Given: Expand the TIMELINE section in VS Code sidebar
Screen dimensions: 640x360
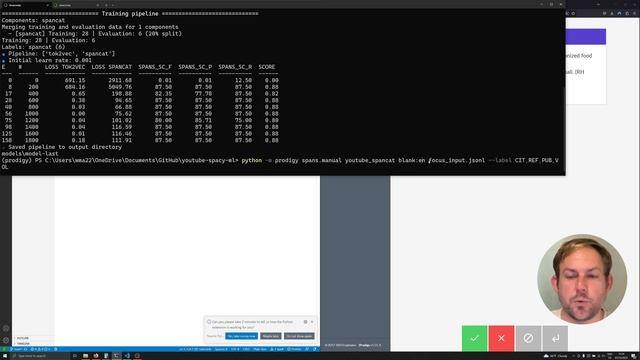Looking at the screenshot, I should (23, 343).
